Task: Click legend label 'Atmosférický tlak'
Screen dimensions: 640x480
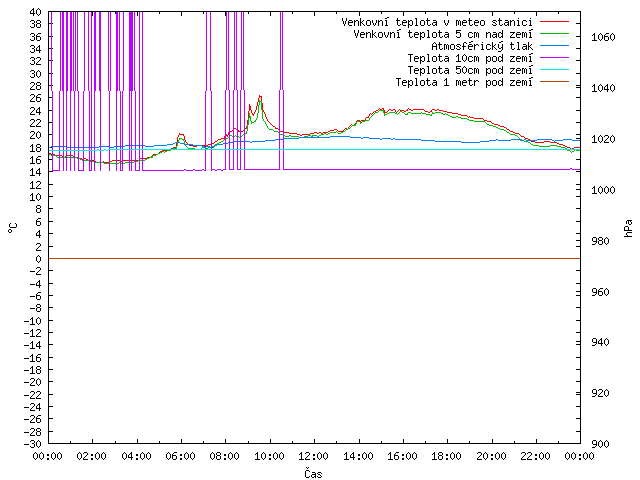Action: coord(482,46)
